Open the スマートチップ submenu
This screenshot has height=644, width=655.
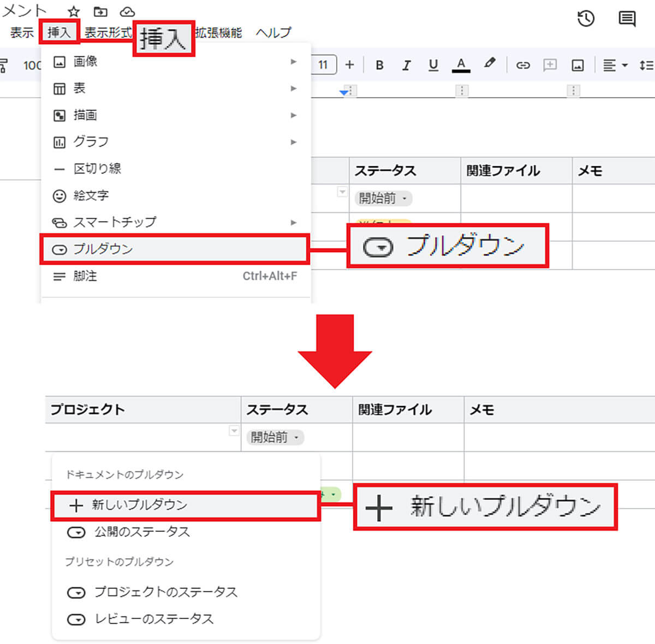(176, 222)
